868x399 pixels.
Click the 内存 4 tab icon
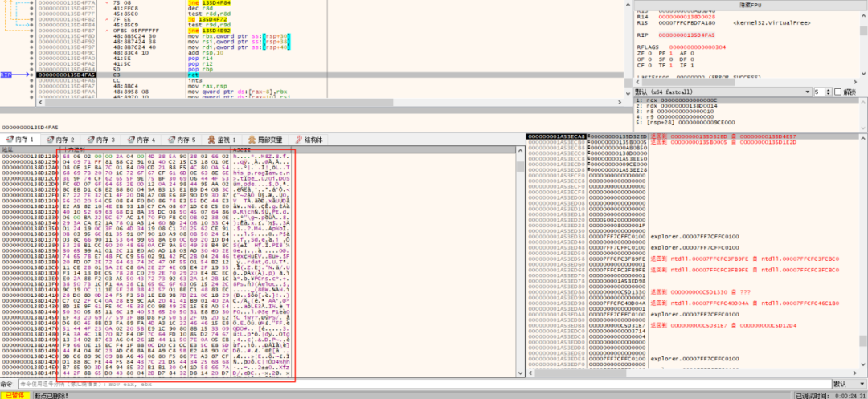(x=131, y=140)
